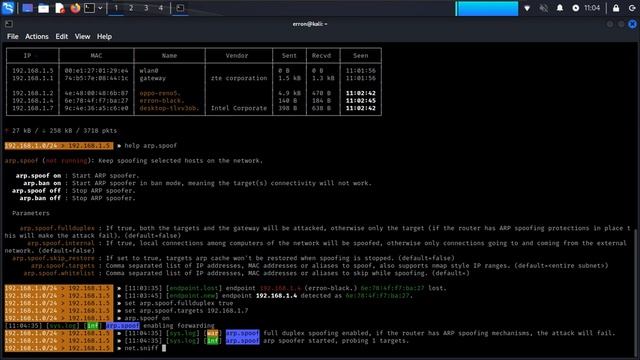Open the file manager launcher
Image resolution: width=640 pixels, height=360 pixels.
(x=43, y=8)
